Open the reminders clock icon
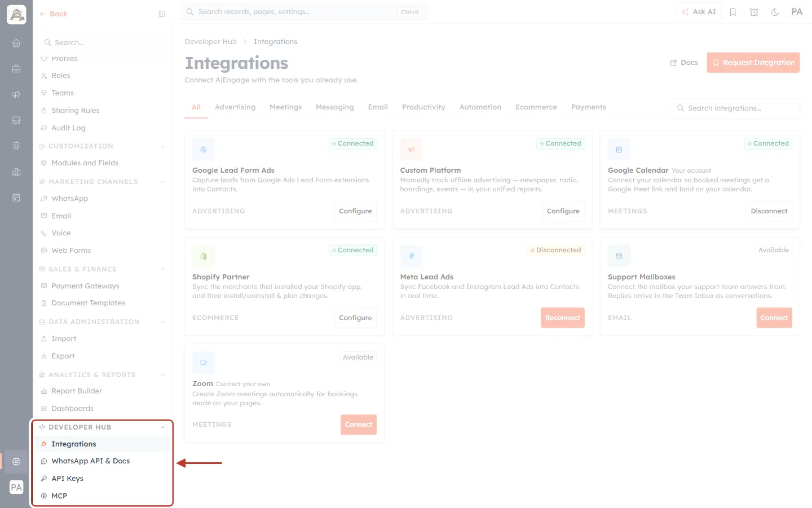Image resolution: width=812 pixels, height=508 pixels. point(754,12)
